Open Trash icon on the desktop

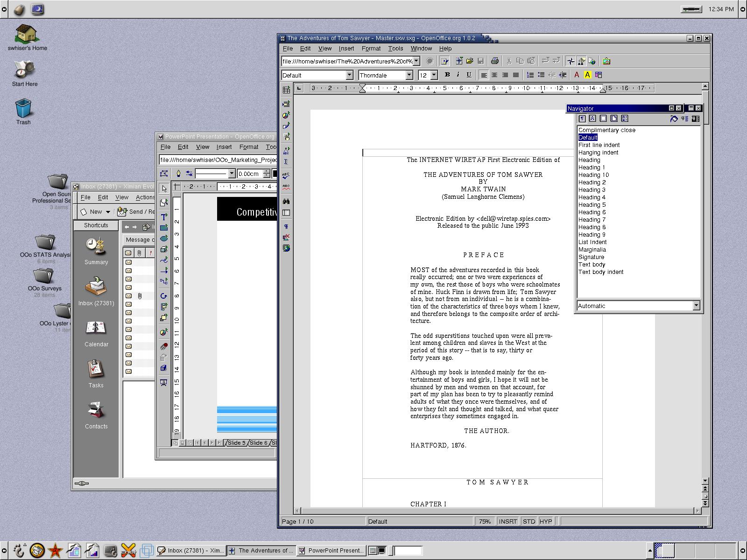[23, 112]
